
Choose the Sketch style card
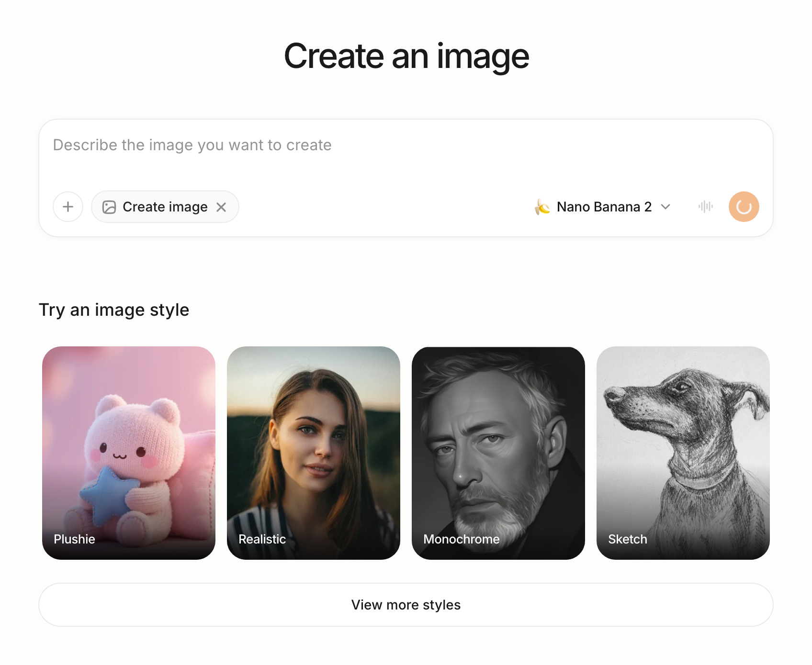pyautogui.click(x=683, y=453)
